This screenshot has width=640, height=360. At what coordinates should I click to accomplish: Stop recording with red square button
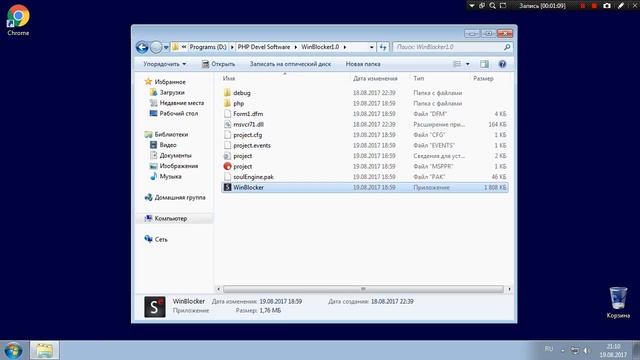[594, 6]
